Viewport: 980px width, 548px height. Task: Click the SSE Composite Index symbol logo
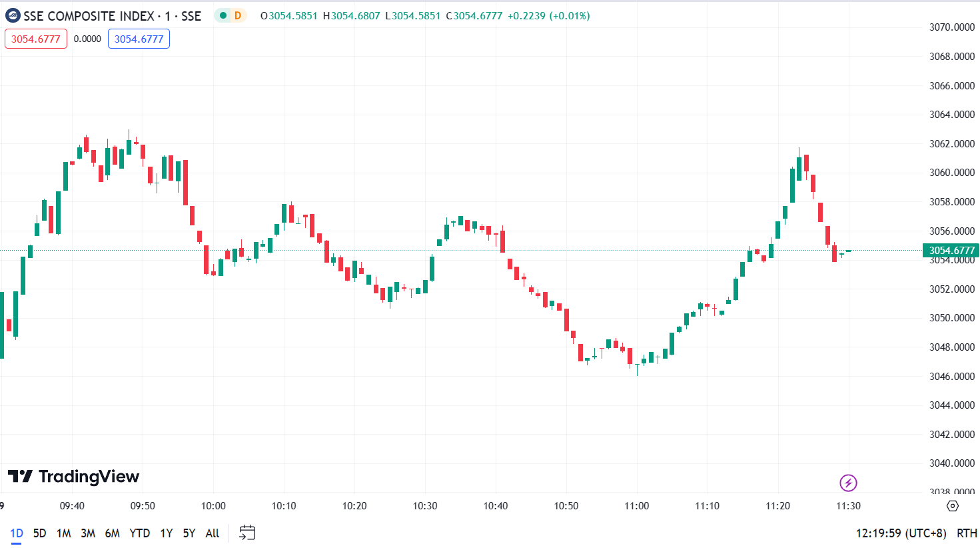click(x=13, y=15)
